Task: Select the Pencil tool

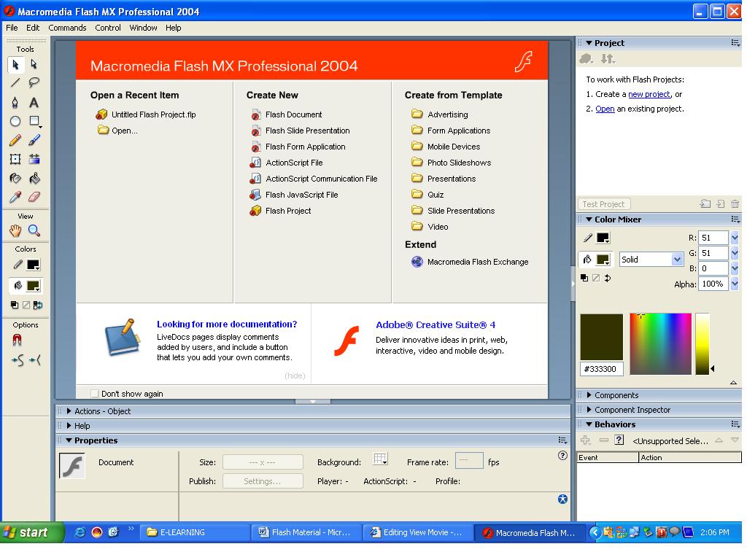Action: click(x=16, y=141)
